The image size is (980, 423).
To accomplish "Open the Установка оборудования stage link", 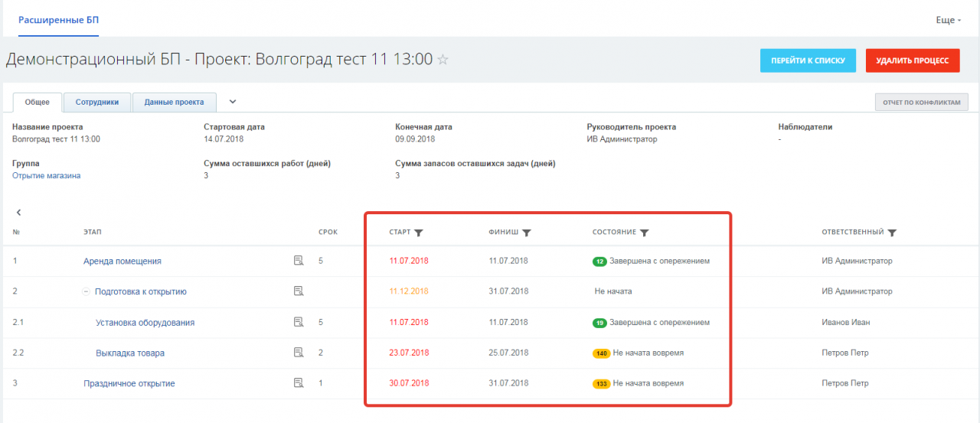I will (145, 323).
